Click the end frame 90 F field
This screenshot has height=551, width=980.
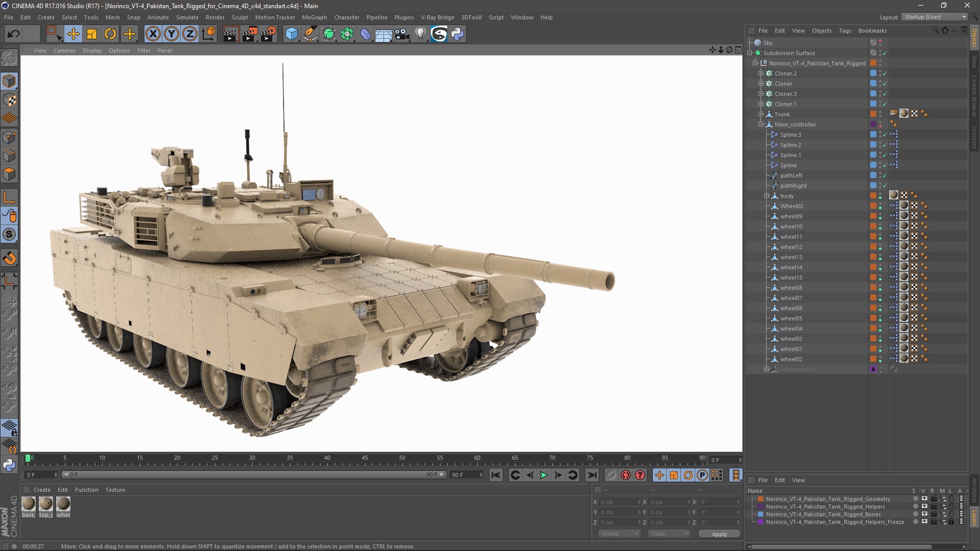[466, 475]
